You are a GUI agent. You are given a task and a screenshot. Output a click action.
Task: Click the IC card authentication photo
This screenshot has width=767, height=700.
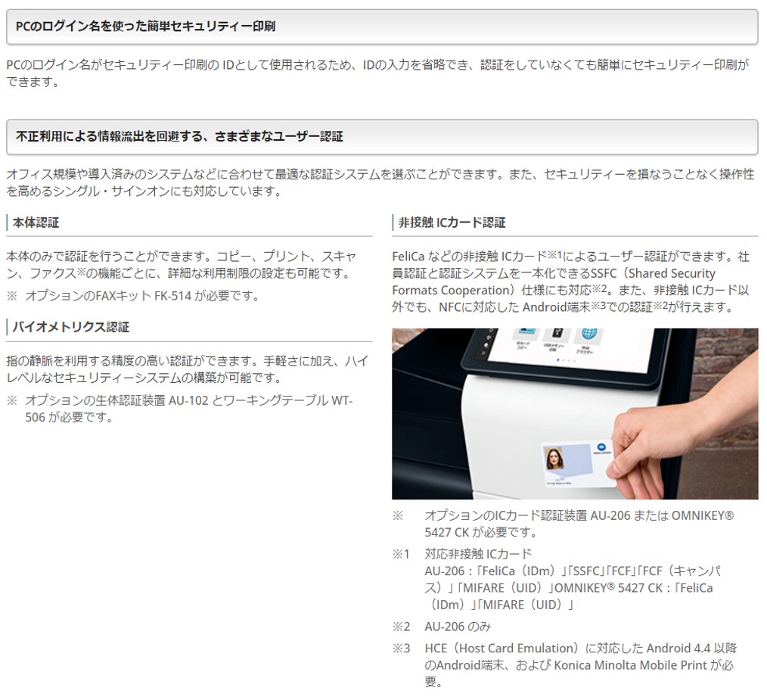pos(575,414)
